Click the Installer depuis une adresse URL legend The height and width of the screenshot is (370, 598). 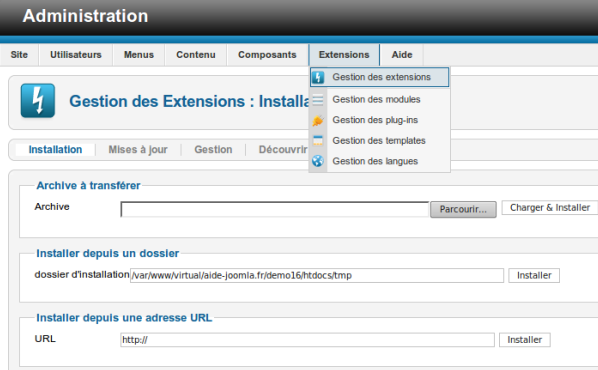click(x=124, y=318)
